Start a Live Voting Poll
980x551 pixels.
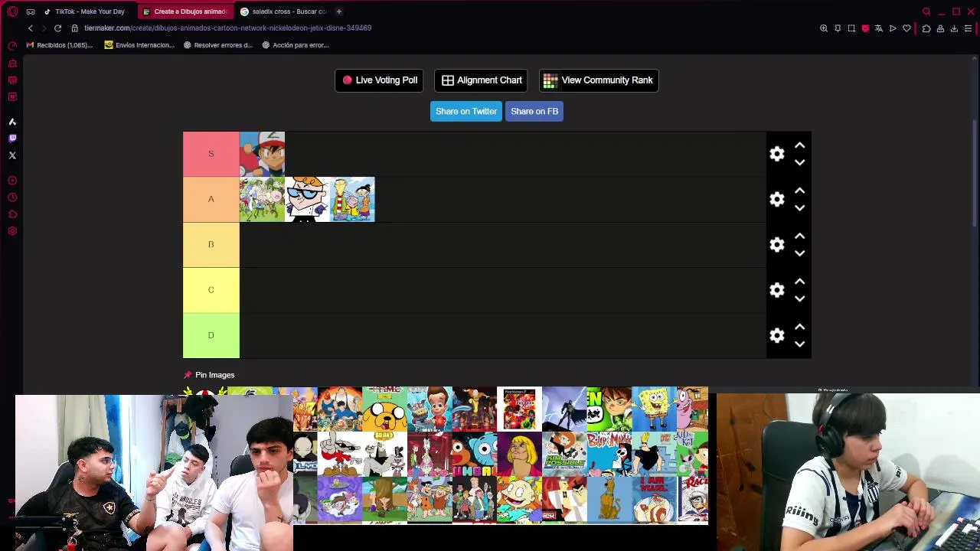(380, 80)
